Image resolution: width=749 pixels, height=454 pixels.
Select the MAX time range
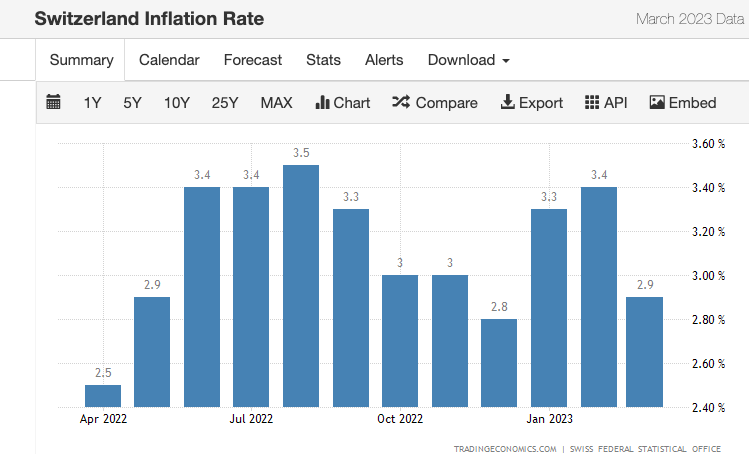(x=277, y=103)
